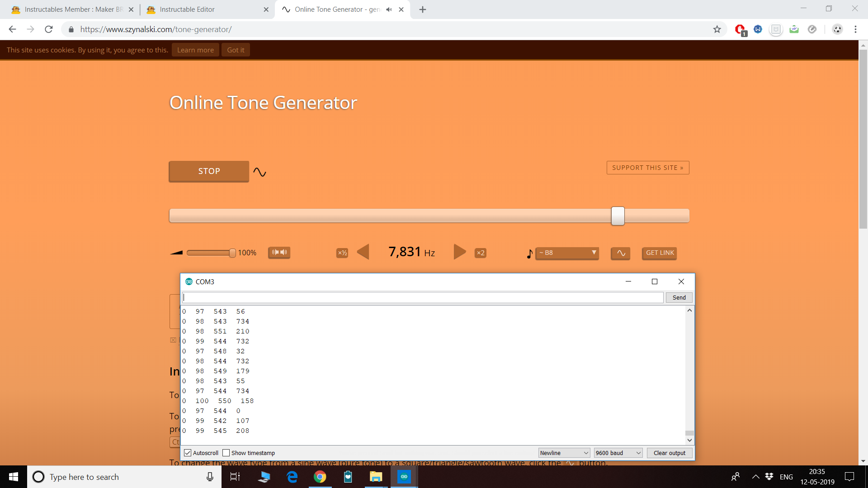
Task: Click the Arduino icon in COM3 title bar
Action: tap(189, 282)
